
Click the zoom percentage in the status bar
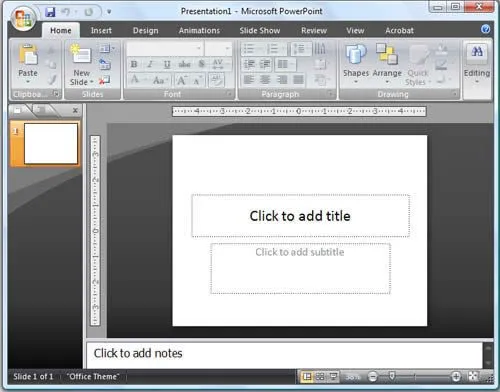point(353,377)
